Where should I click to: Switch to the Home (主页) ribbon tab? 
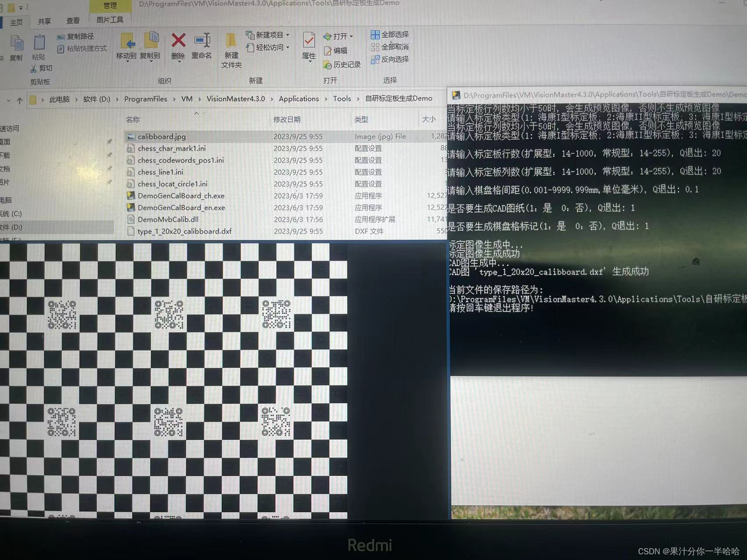tap(17, 22)
